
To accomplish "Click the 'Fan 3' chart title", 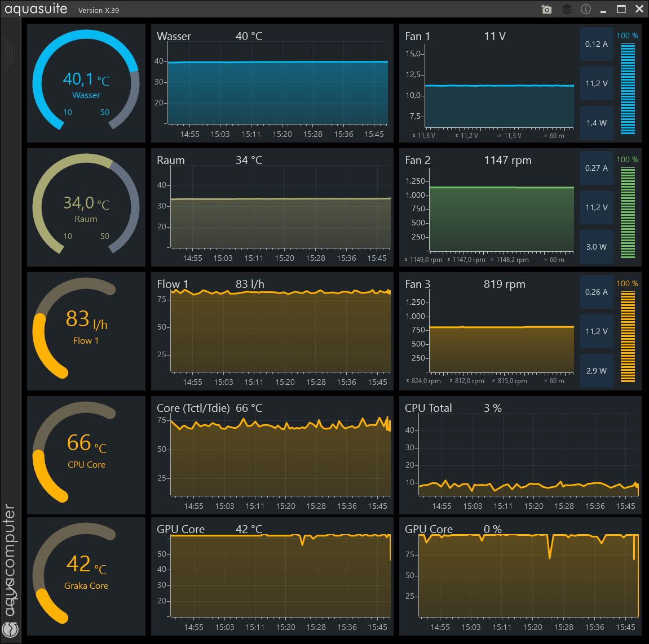I will 418,284.
